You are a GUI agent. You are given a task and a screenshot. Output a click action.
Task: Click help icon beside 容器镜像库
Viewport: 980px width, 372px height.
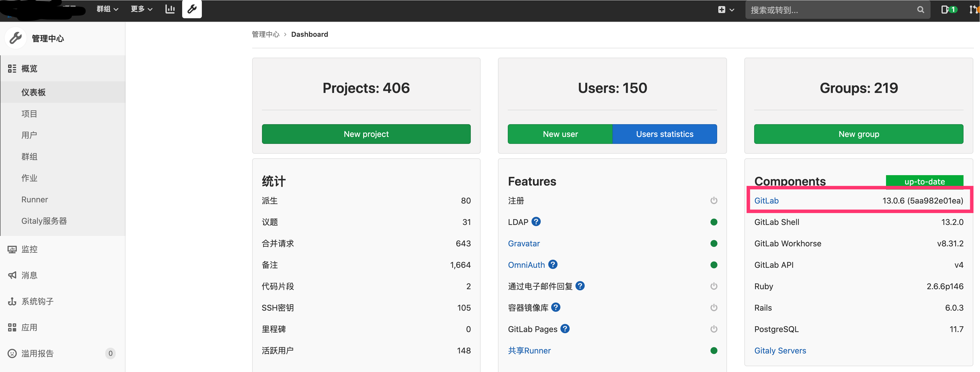[x=555, y=307]
